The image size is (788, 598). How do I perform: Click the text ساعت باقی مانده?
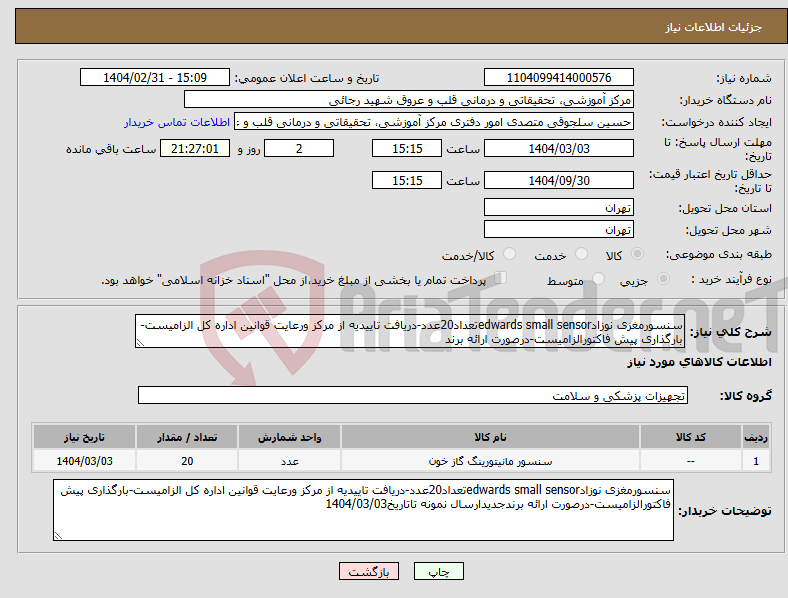click(x=111, y=149)
